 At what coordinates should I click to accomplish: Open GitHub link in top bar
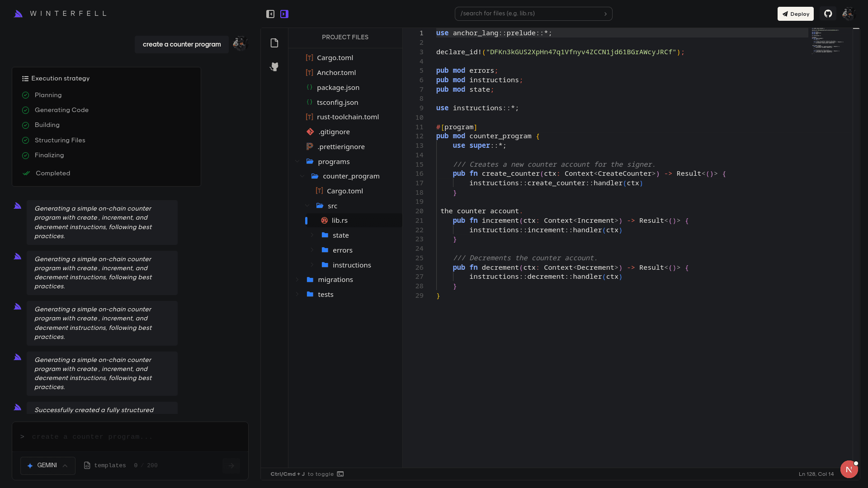point(828,14)
